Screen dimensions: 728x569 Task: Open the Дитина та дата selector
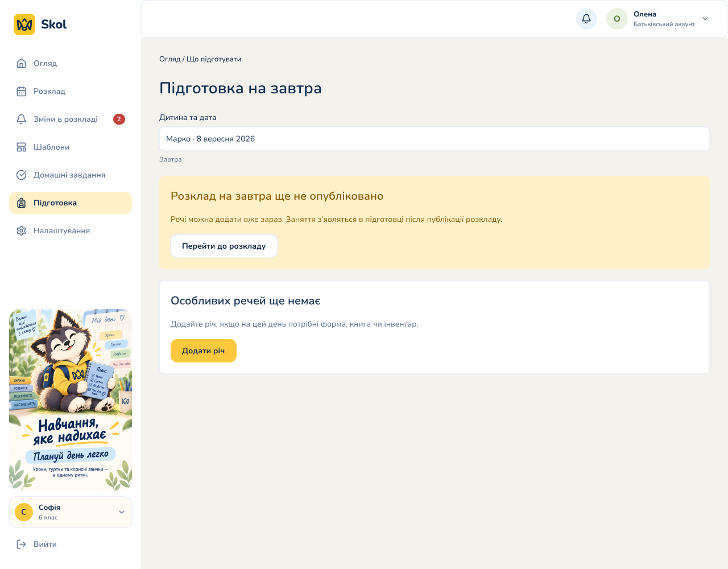tap(435, 139)
